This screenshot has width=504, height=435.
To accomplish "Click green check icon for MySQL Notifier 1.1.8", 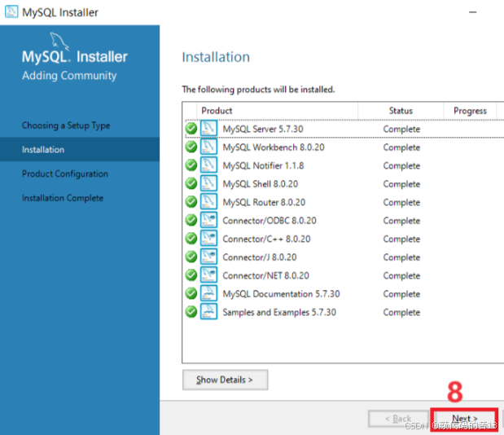I will point(191,165).
